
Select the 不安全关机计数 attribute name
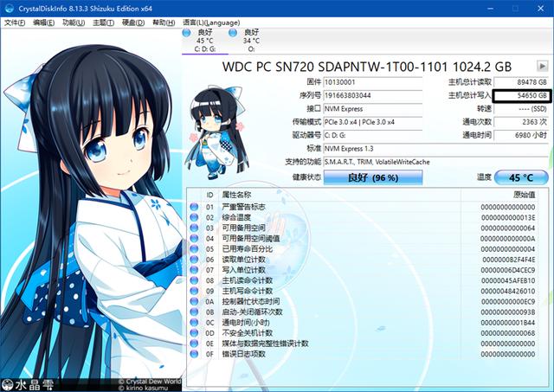click(x=247, y=333)
